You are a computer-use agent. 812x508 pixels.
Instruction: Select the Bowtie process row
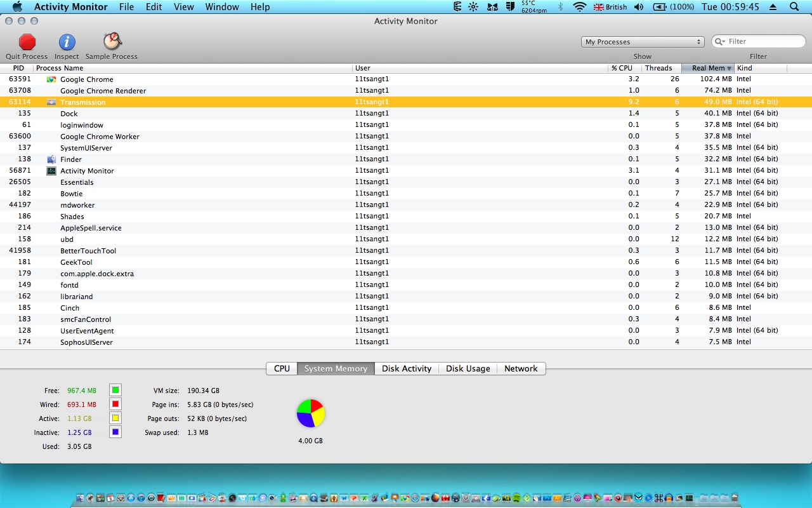pos(406,194)
